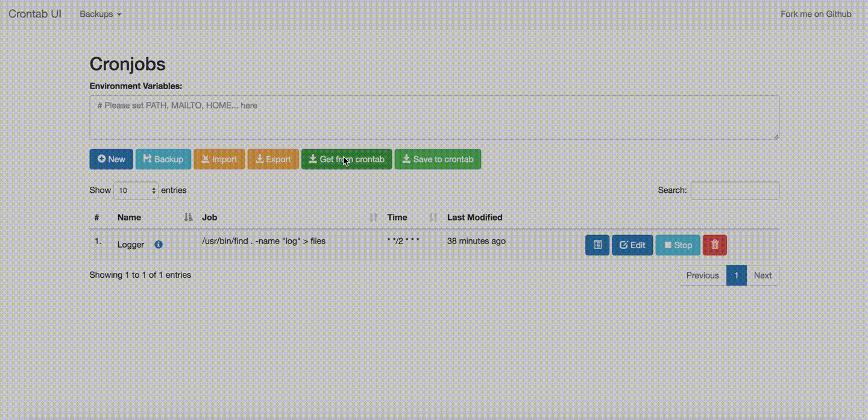Click the Backup button

[163, 159]
